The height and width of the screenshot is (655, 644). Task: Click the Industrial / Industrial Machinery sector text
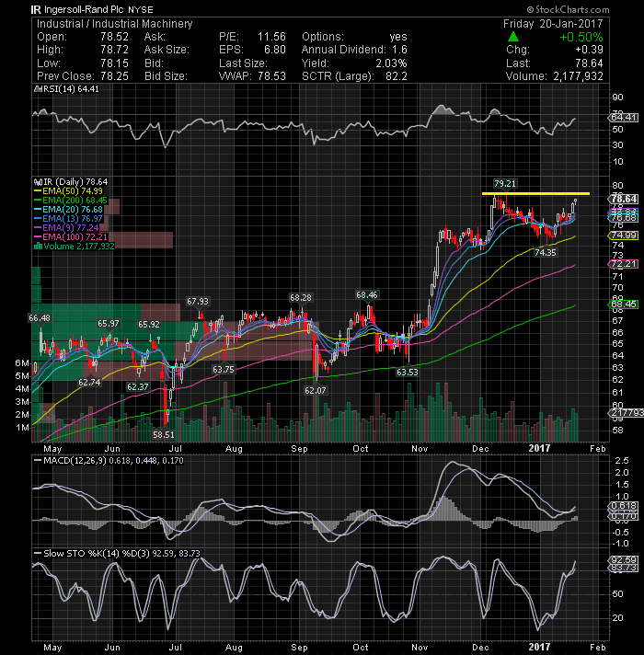pos(115,24)
